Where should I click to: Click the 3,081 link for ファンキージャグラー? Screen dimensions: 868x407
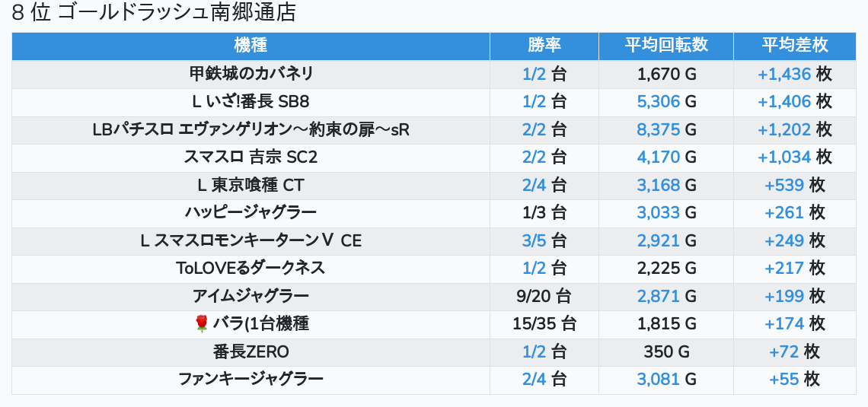(x=658, y=380)
